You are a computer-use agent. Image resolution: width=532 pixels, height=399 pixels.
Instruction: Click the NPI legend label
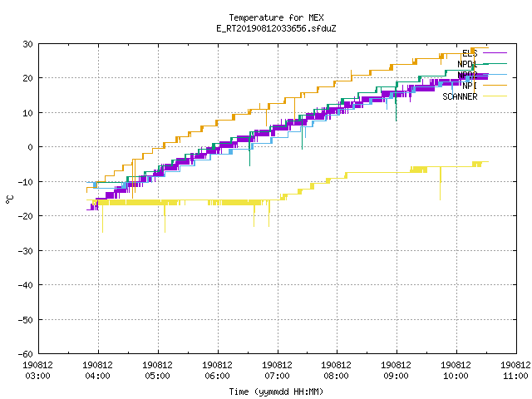tap(470, 86)
